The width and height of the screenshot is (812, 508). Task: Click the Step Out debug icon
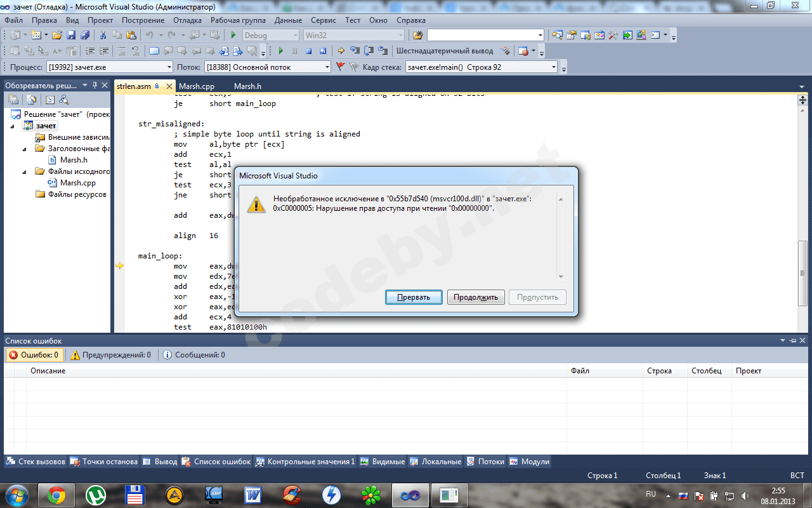pyautogui.click(x=383, y=51)
